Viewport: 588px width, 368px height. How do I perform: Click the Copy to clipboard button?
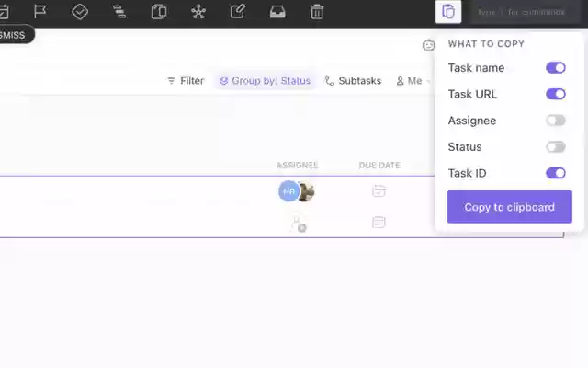coord(510,207)
